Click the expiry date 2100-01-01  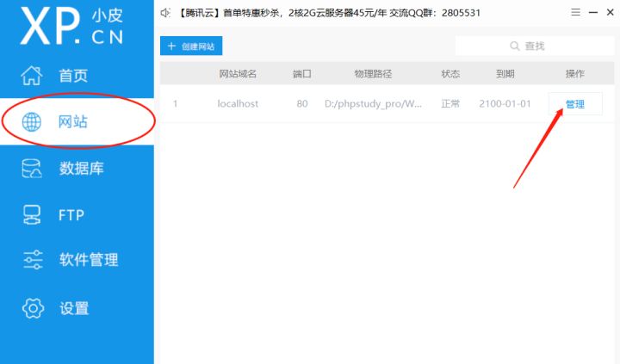tap(505, 103)
